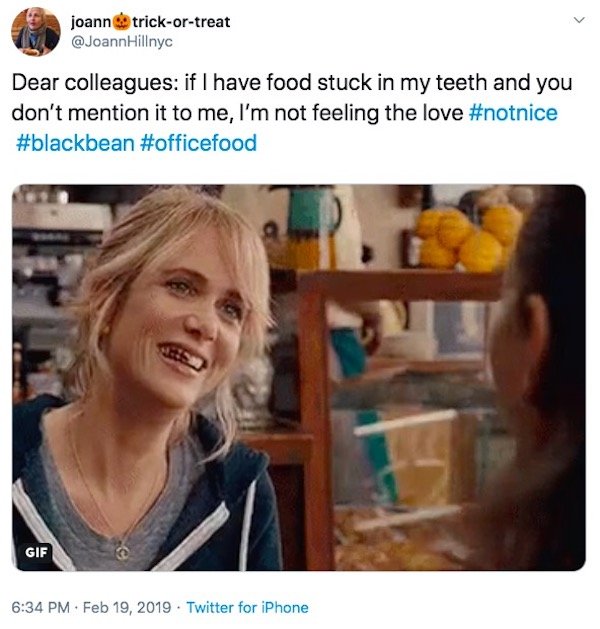This screenshot has height=629, width=600.
Task: Click the GIF badge on the image
Action: pos(37,551)
